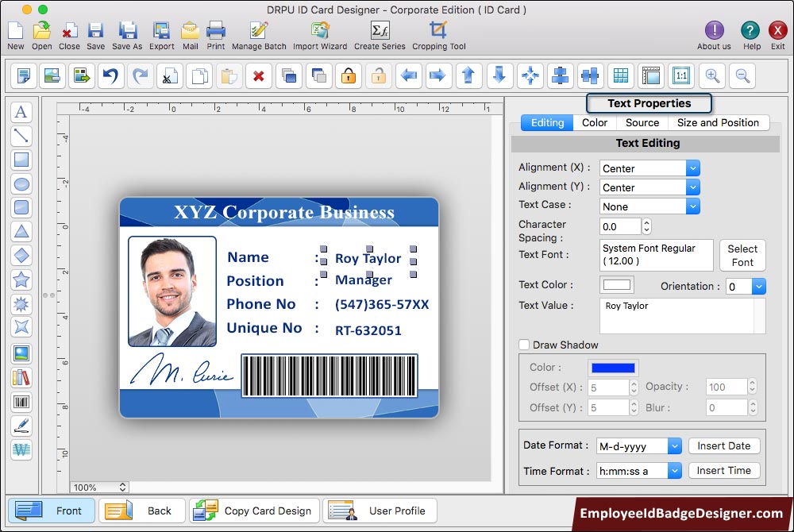Open the Alignment (X) dropdown

649,168
